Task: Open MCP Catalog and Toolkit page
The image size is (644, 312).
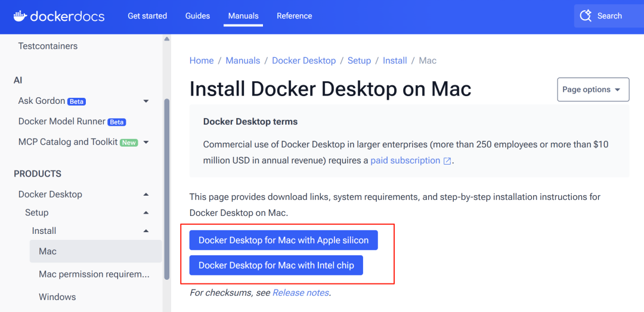Action: pyautogui.click(x=68, y=142)
